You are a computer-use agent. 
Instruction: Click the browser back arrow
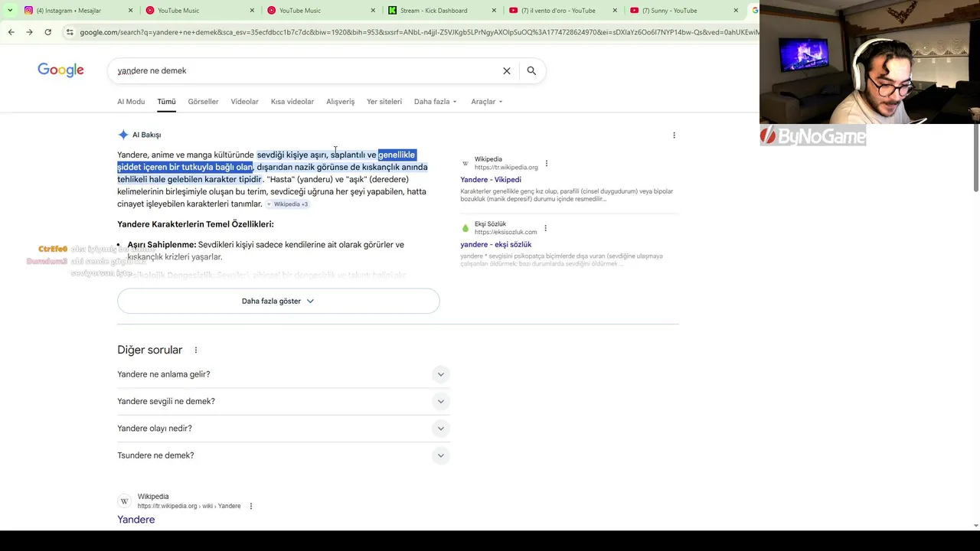pos(11,32)
